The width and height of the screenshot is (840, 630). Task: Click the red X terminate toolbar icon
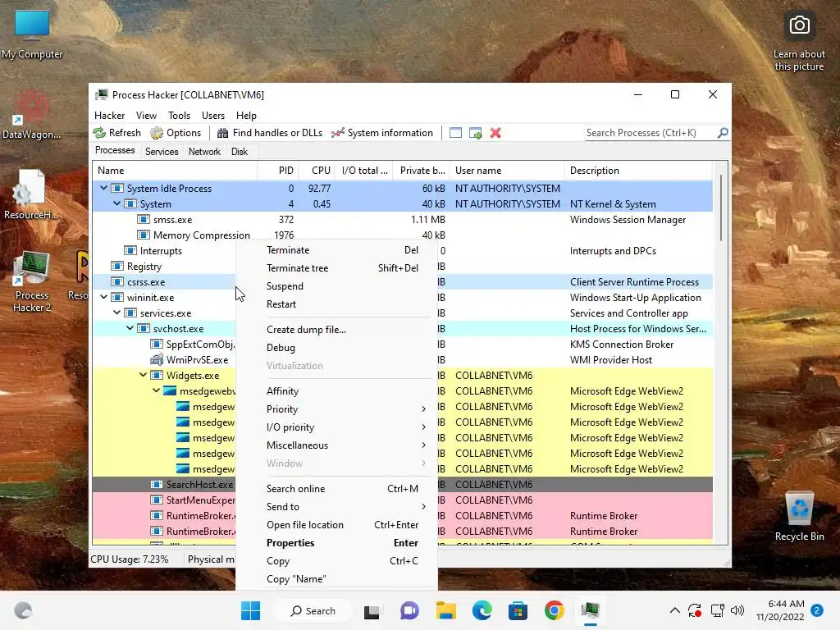[495, 133]
